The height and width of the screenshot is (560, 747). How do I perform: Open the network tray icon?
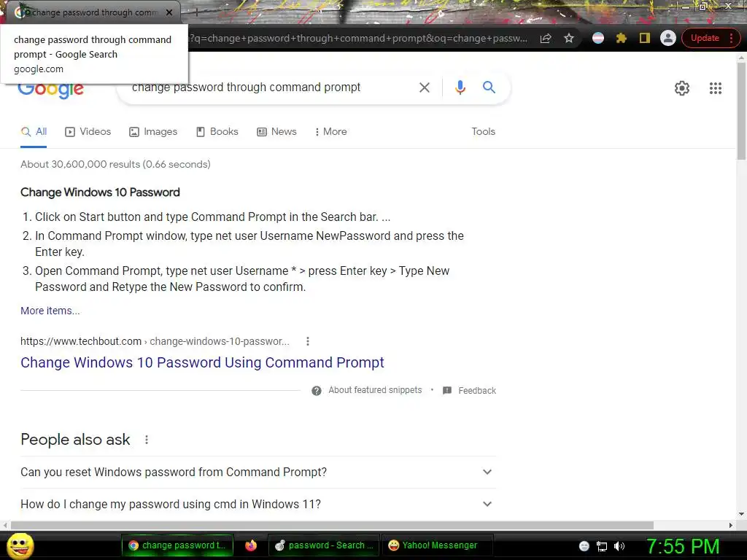[602, 546]
